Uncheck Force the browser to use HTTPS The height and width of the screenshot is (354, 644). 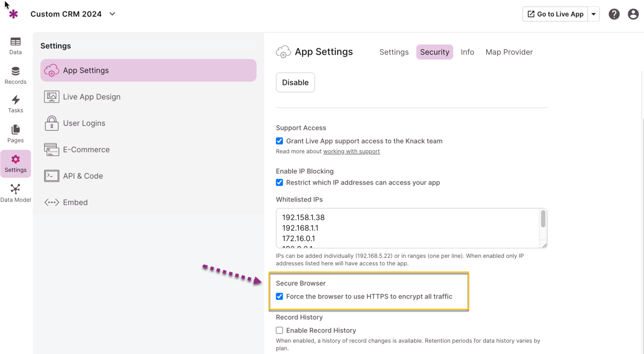tap(279, 297)
